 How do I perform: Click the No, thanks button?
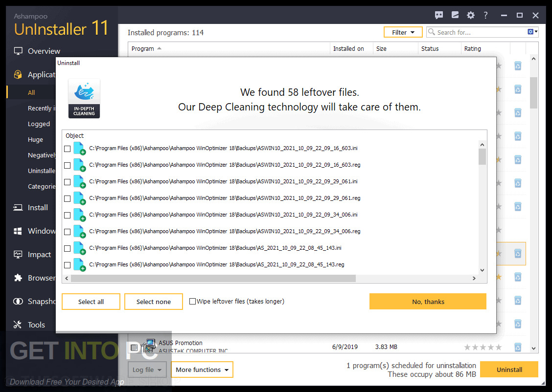428,302
